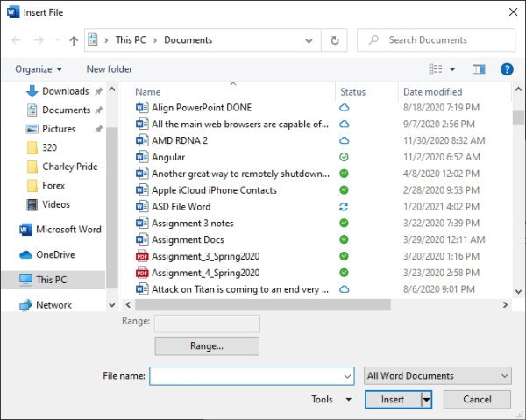Click the Microsoft Word icon in sidebar

(x=25, y=230)
